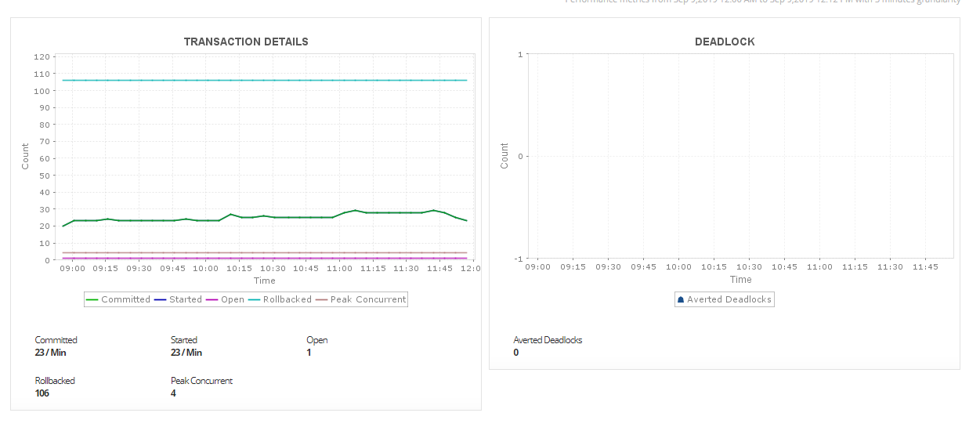Select the Committed 23 / Min value
The image size is (980, 431).
51,353
